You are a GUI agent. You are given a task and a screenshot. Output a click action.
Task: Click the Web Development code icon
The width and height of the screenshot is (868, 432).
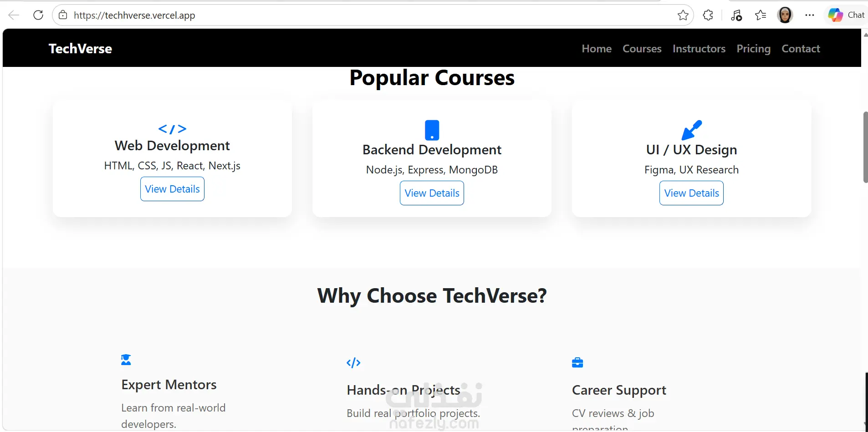point(172,129)
